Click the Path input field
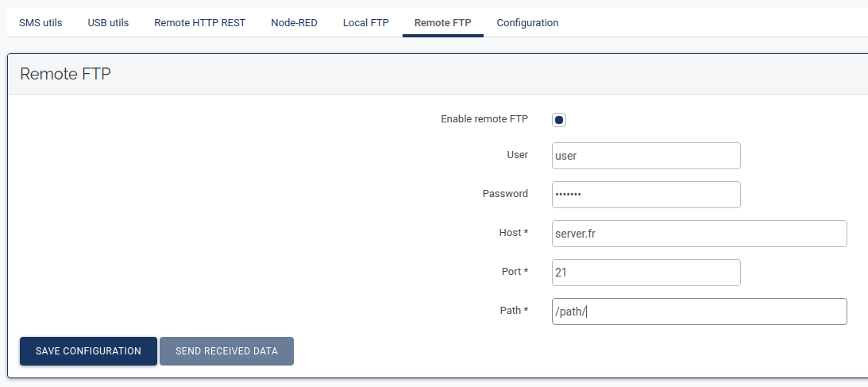868x387 pixels. (x=699, y=312)
